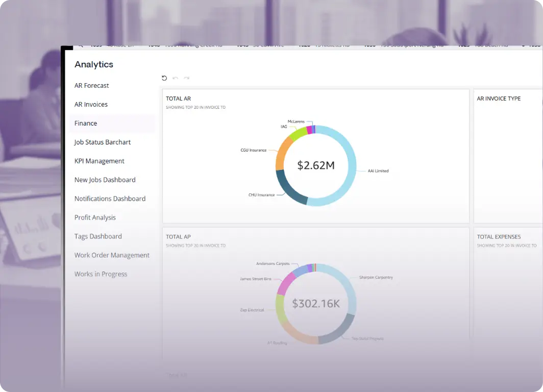Open the New Jobs Dashboard
Screen dimensions: 543x392
(x=105, y=180)
